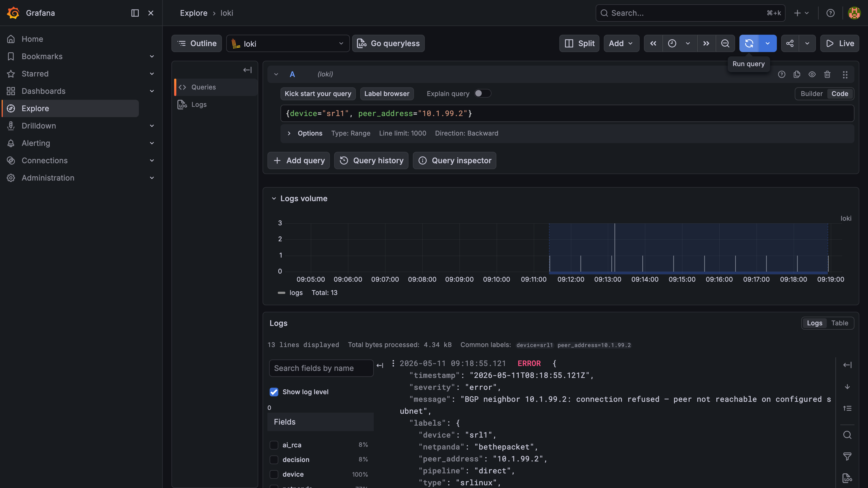The width and height of the screenshot is (868, 488).
Task: Toggle Explain query switch
Action: click(x=483, y=93)
